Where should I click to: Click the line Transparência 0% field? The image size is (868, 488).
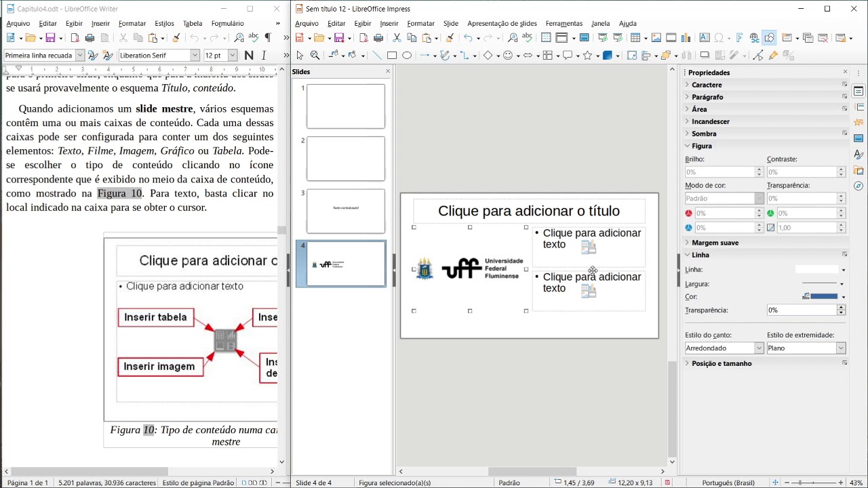click(x=802, y=310)
